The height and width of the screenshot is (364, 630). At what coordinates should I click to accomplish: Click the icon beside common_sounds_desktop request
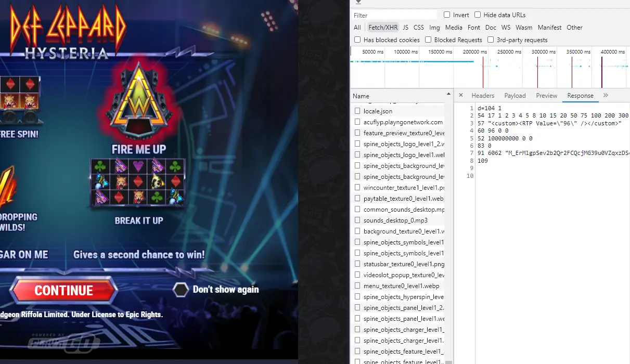[x=357, y=210]
